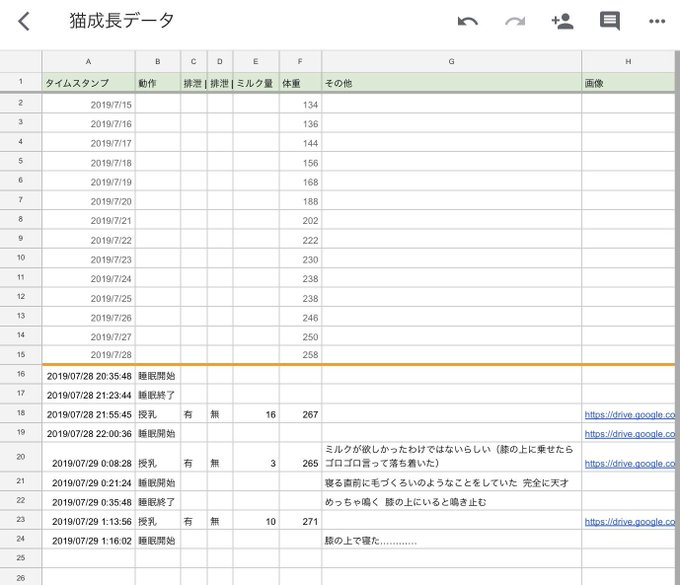Select the ミルクが欲しかった note cell
The width and height of the screenshot is (680, 585).
tap(451, 457)
